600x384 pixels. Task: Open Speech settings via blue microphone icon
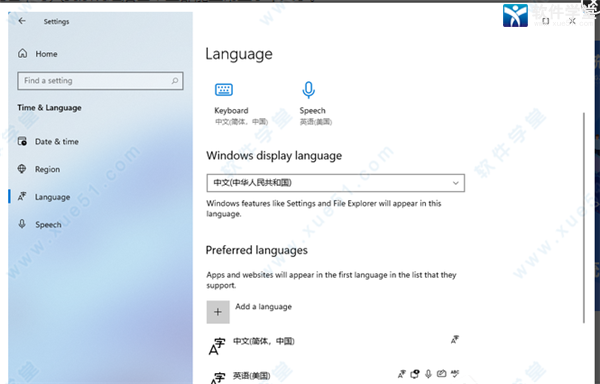pyautogui.click(x=309, y=90)
